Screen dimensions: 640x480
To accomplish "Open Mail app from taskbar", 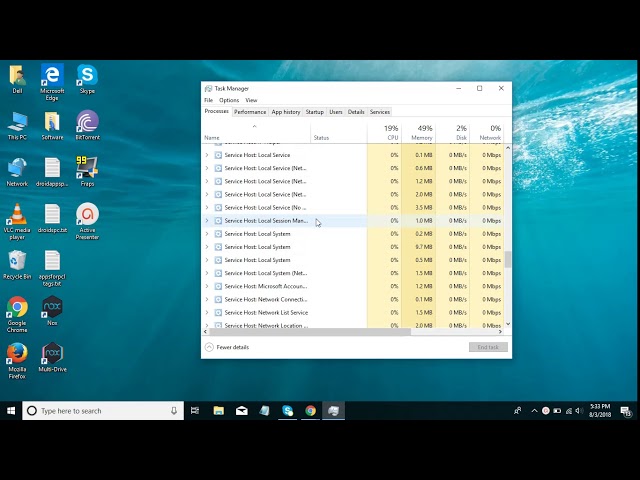I will (242, 411).
